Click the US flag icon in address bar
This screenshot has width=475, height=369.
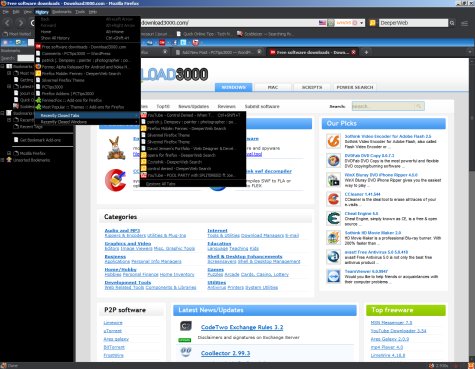click(x=322, y=23)
